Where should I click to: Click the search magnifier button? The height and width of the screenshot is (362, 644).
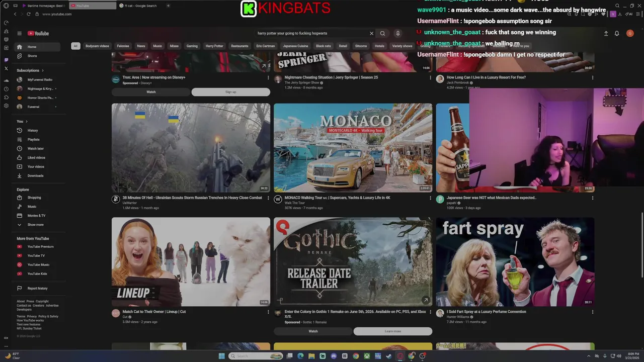(382, 33)
